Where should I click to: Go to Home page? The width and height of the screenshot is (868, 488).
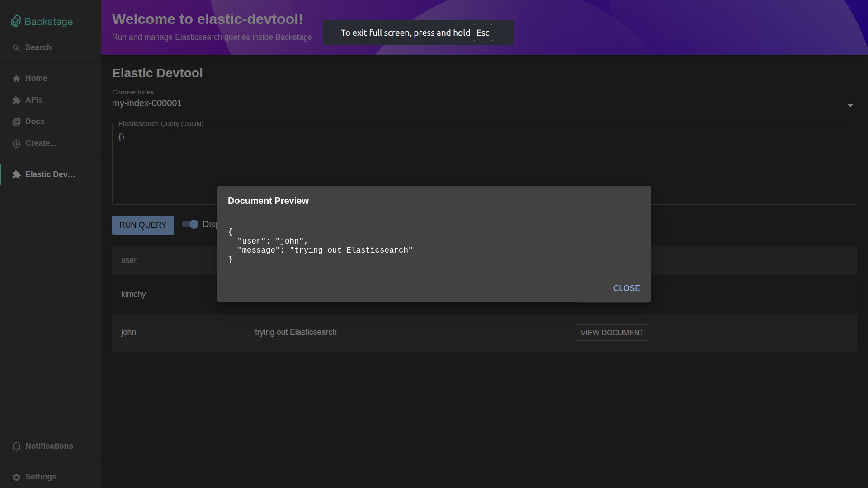[51, 78]
